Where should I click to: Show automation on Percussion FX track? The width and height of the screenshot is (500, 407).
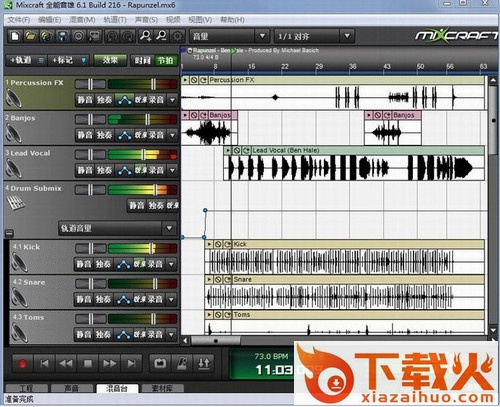[x=124, y=100]
